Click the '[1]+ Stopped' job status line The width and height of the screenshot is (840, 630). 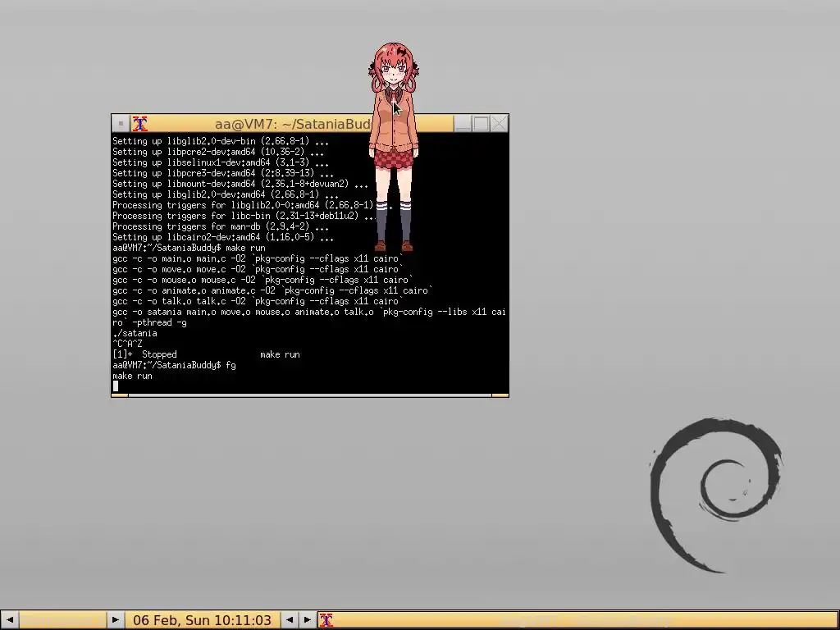coord(206,354)
